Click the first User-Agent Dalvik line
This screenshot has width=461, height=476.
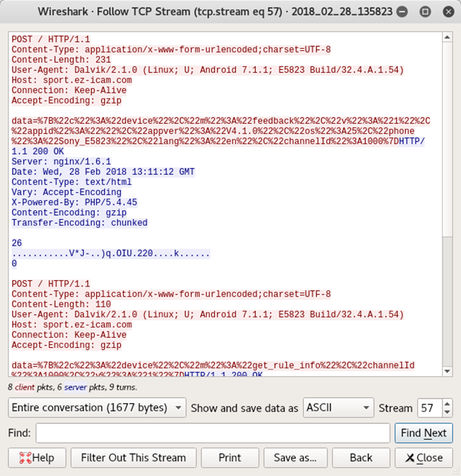click(x=208, y=70)
